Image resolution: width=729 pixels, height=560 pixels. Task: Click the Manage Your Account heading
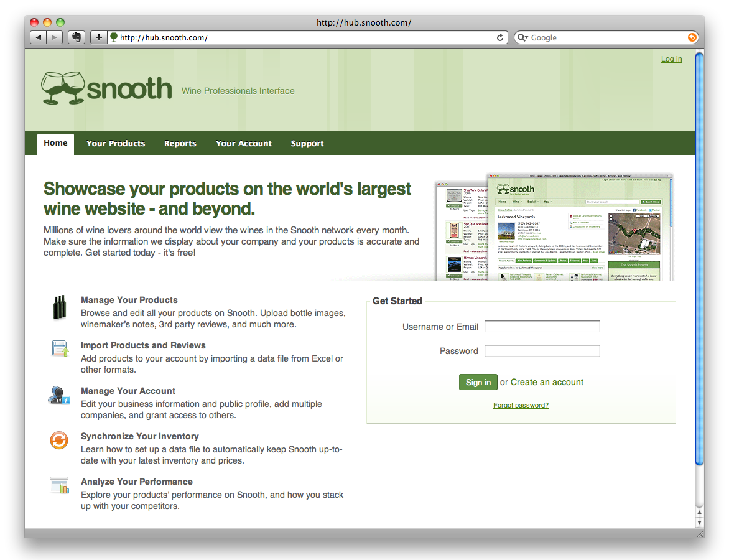pyautogui.click(x=128, y=391)
